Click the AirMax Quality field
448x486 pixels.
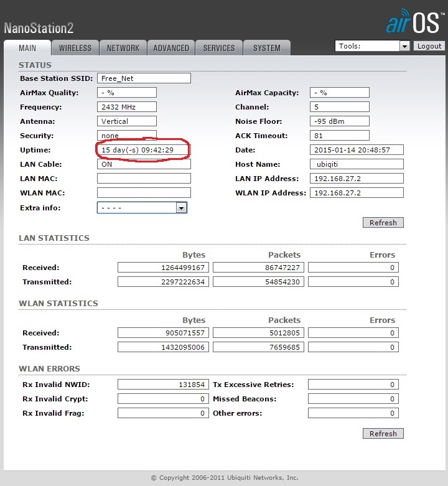tap(127, 92)
